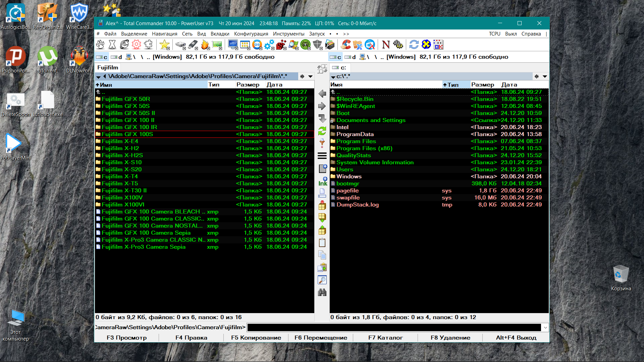This screenshot has width=644, height=362.
Task: Click the F7 Каталог button
Action: [x=385, y=338]
